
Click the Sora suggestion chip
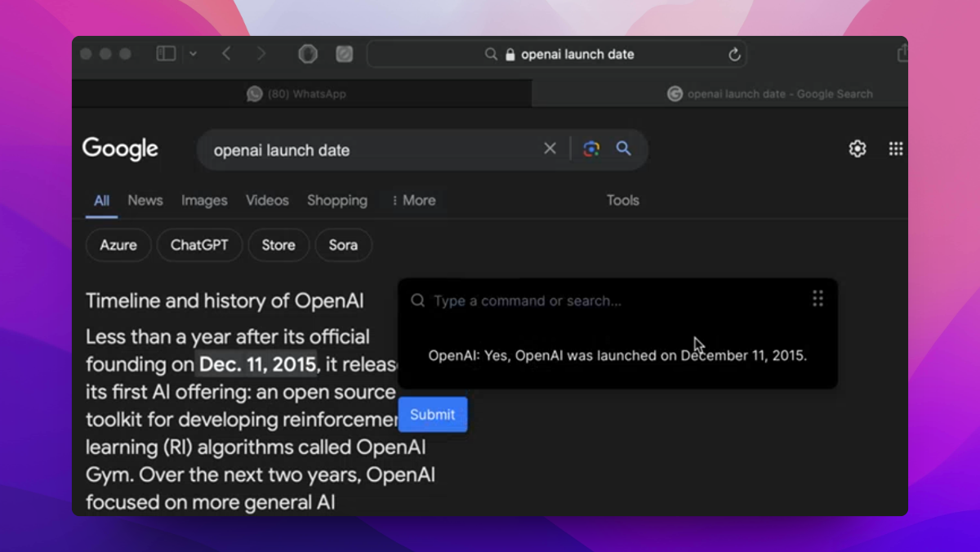pos(343,245)
